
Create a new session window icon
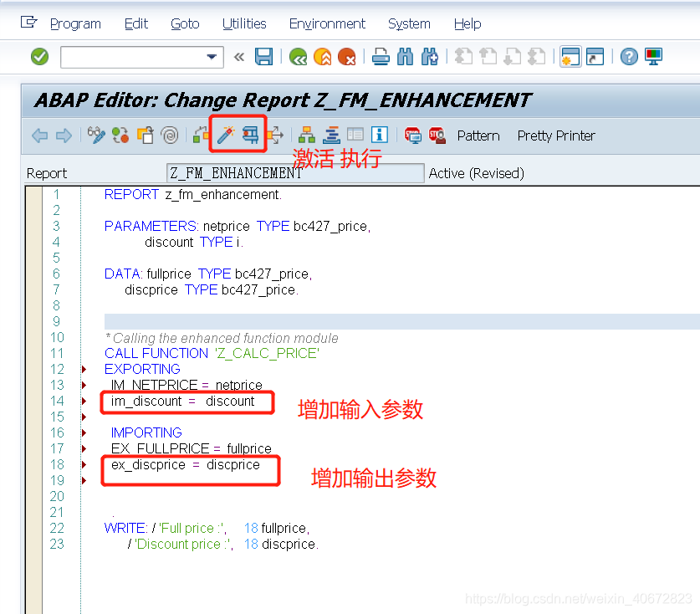click(x=570, y=57)
